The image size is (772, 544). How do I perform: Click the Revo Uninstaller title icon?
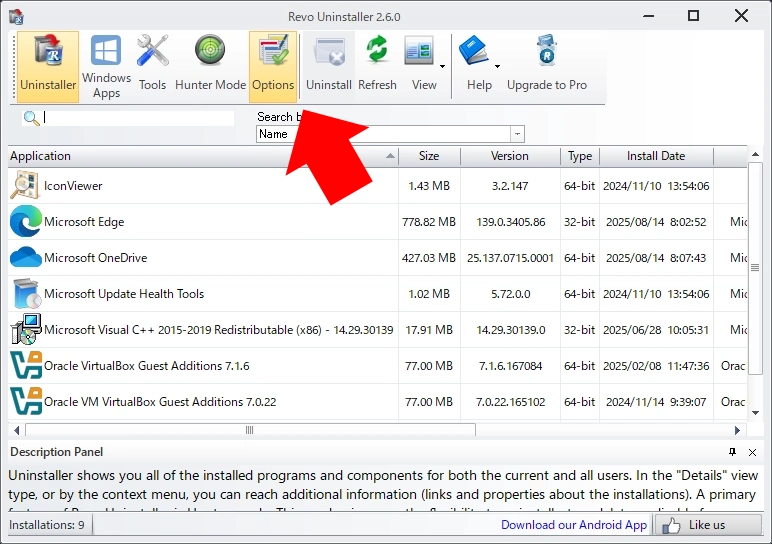(16, 16)
